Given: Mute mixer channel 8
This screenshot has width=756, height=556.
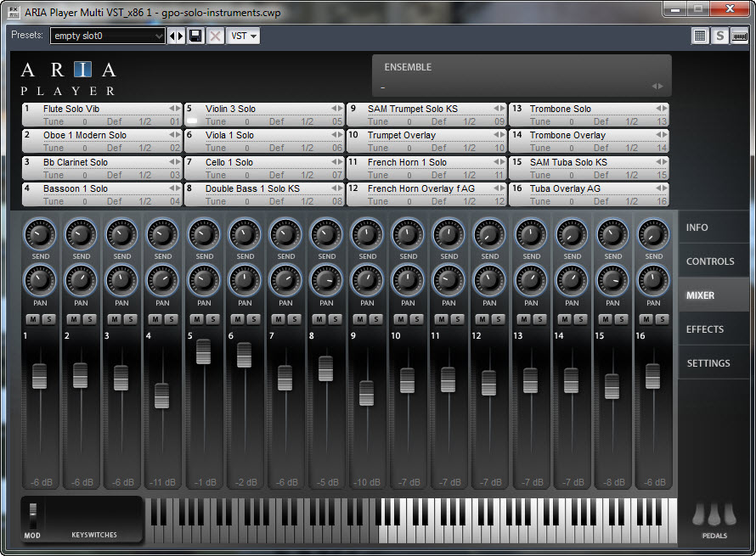Looking at the screenshot, I should pyautogui.click(x=319, y=319).
